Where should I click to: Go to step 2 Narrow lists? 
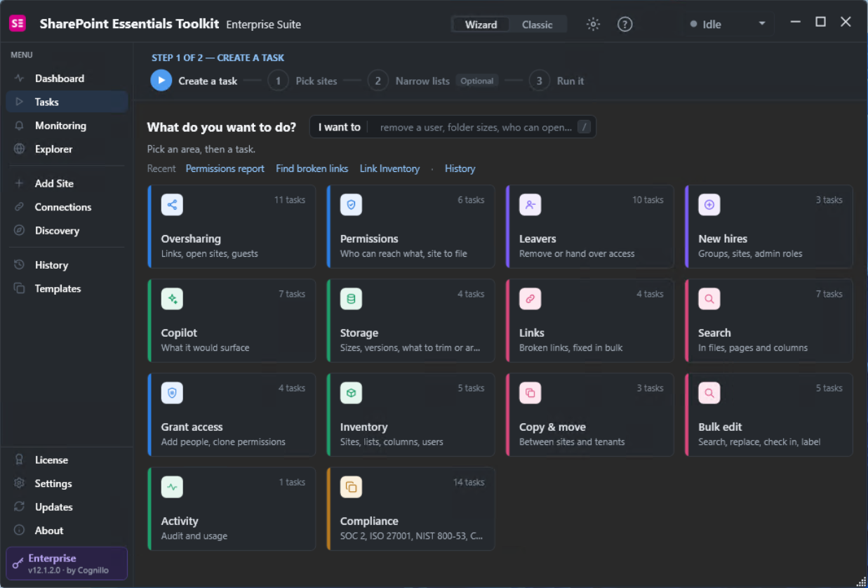coord(413,81)
